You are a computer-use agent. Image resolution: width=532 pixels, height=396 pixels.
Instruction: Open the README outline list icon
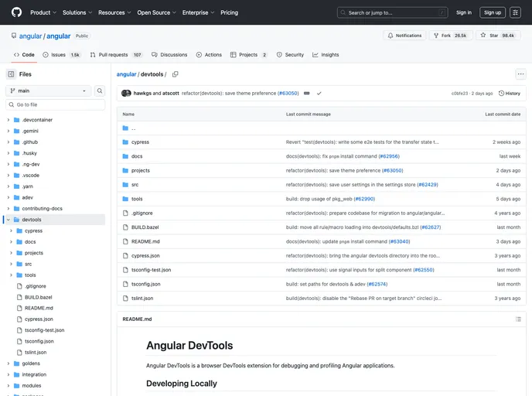[518, 319]
